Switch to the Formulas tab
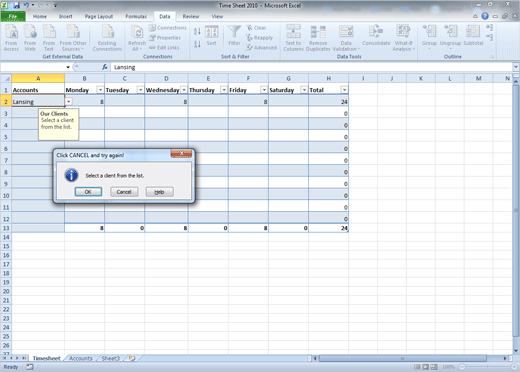Screen dimensions: 520x372 136,16
